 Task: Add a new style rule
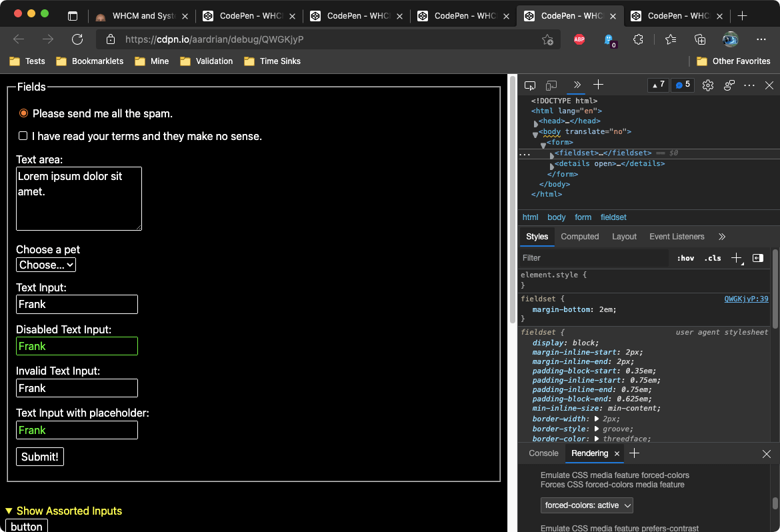pyautogui.click(x=737, y=258)
